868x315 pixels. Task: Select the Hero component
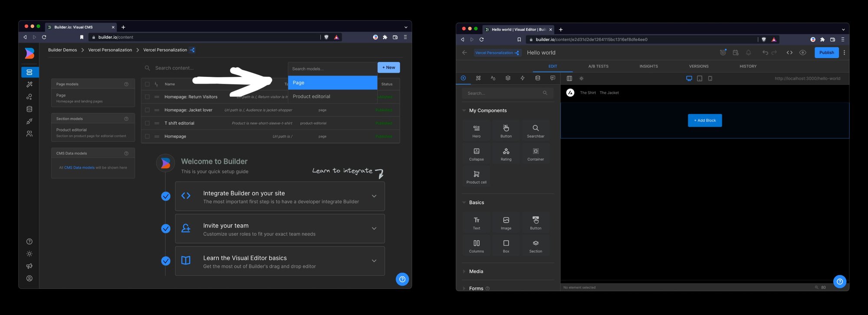(x=477, y=131)
